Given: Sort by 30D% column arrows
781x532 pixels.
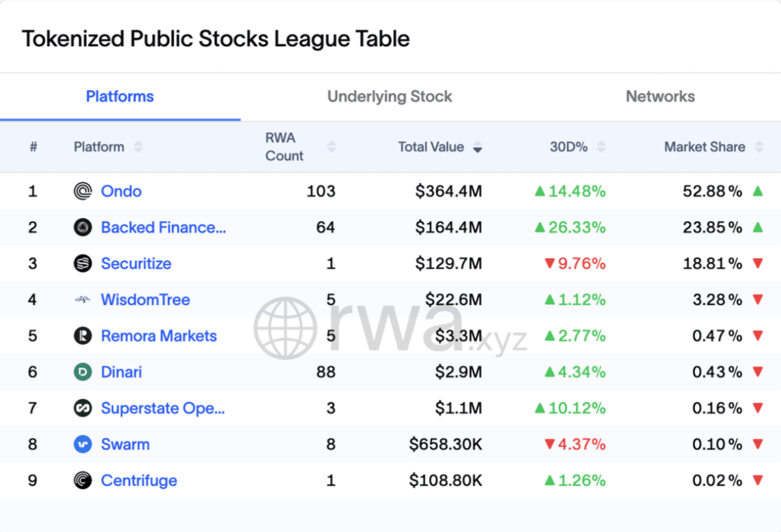Looking at the screenshot, I should [x=601, y=147].
